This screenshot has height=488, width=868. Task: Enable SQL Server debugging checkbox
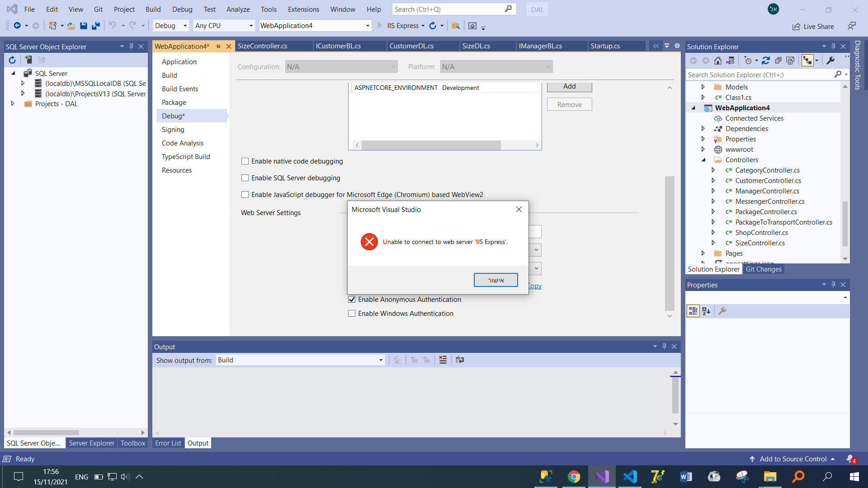coord(245,178)
